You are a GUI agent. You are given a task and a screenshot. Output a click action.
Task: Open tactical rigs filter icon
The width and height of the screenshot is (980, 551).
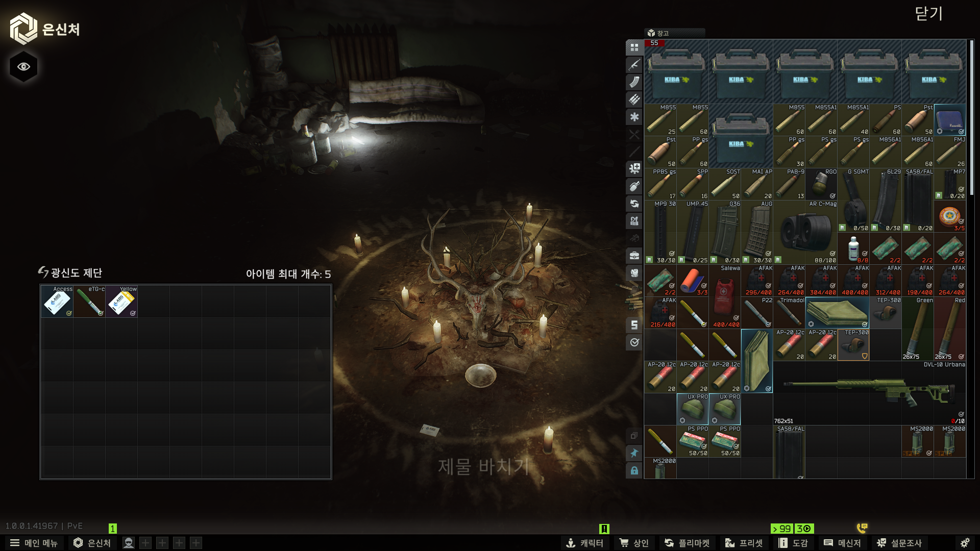[x=634, y=221]
